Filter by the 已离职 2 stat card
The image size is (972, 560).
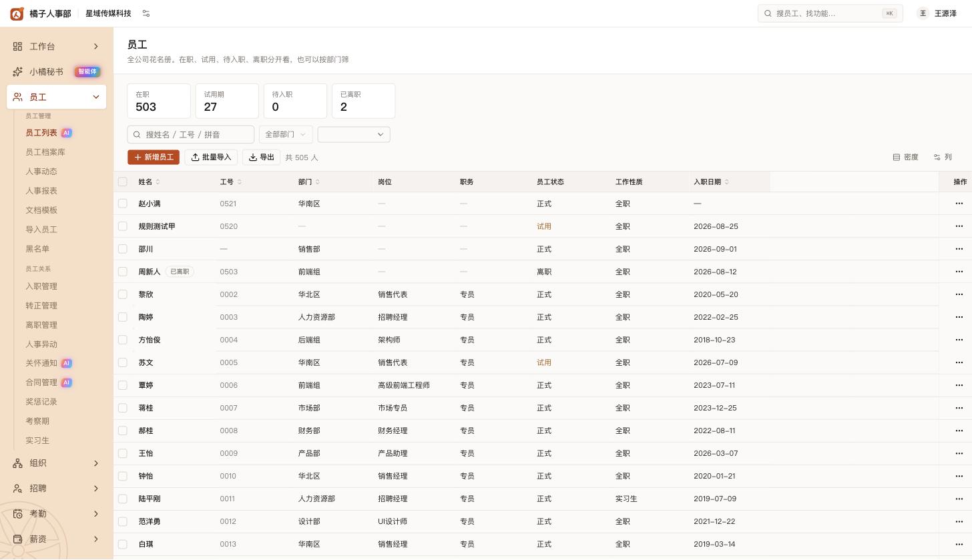click(364, 101)
